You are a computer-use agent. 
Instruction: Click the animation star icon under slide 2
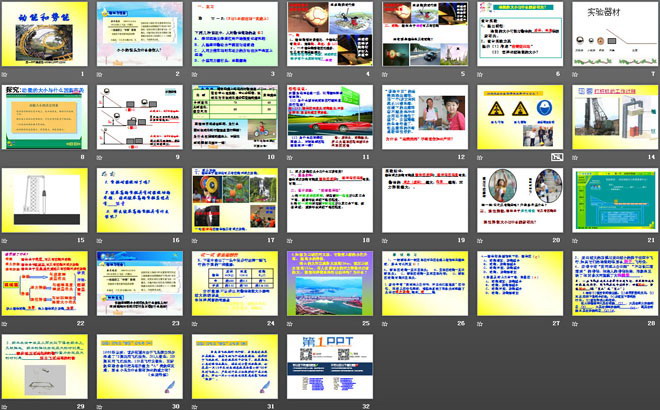coord(100,75)
